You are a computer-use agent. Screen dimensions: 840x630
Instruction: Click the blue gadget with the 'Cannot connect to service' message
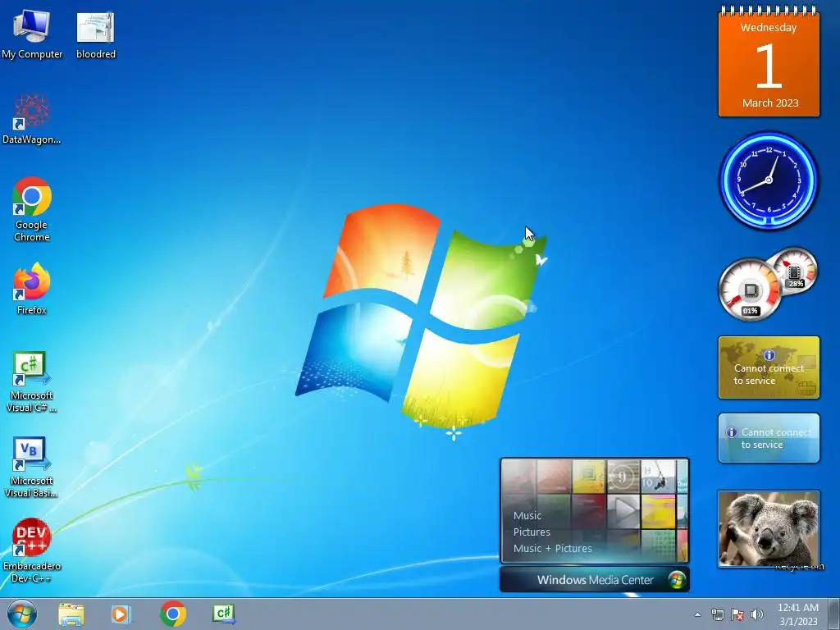tap(769, 438)
